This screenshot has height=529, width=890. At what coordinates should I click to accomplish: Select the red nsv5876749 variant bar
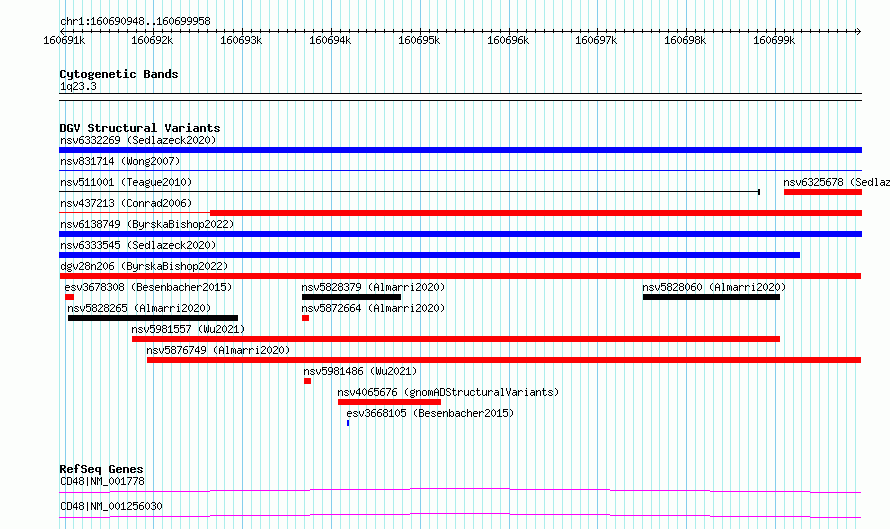tap(504, 360)
